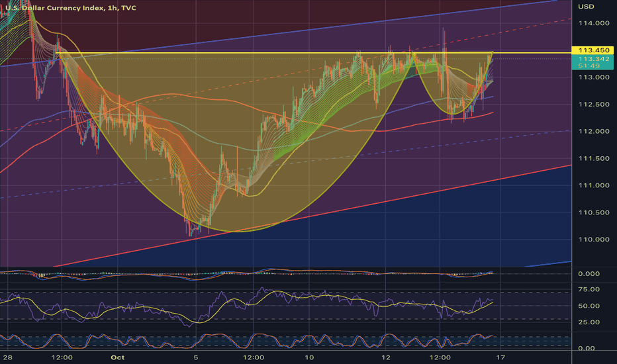Click the 28 date label
The image size is (617, 364).
[x=7, y=357]
